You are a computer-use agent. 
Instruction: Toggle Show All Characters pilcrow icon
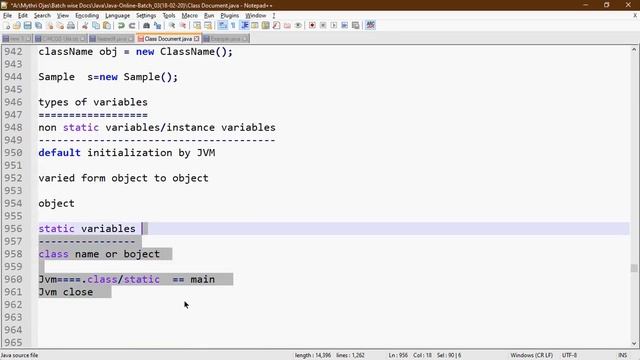click(233, 25)
